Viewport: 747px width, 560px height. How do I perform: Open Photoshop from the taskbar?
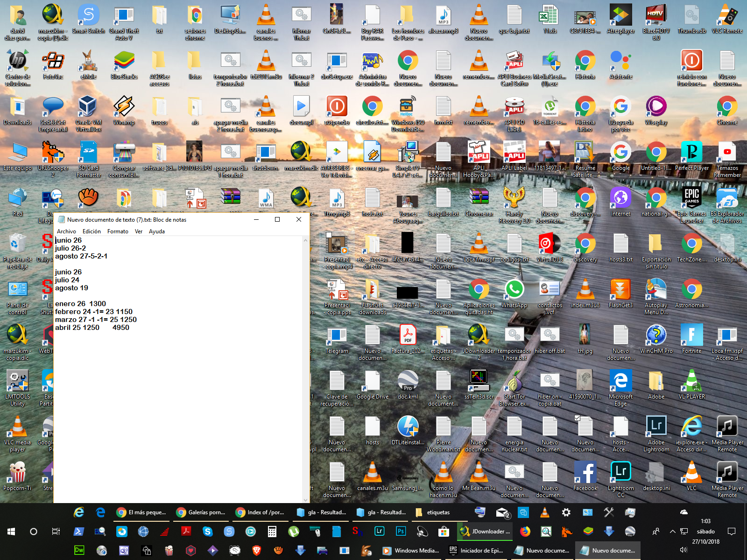[x=401, y=531]
